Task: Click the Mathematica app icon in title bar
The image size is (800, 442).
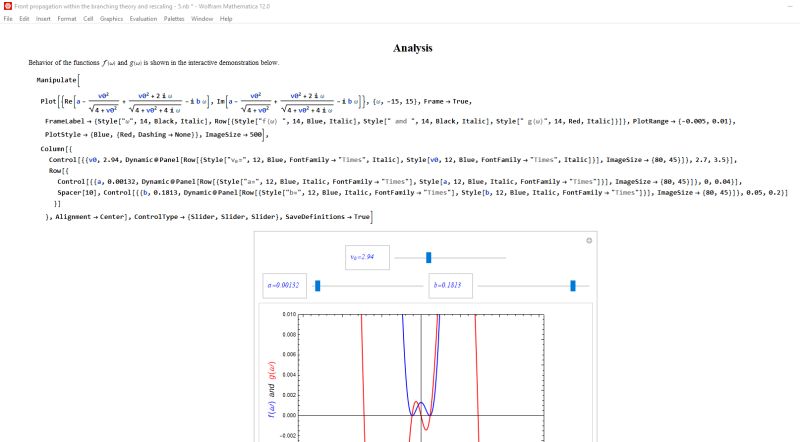Action: (x=7, y=6)
